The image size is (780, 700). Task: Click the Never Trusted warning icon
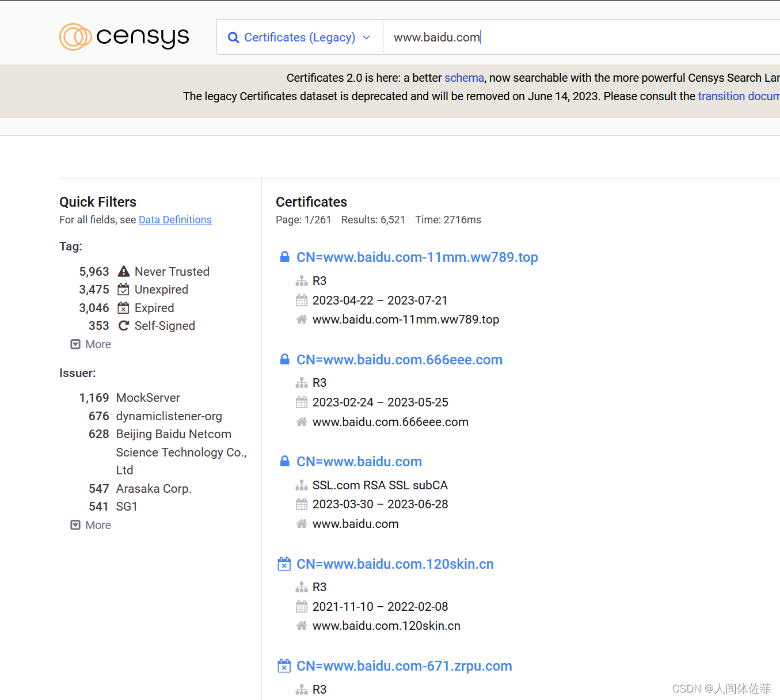123,271
